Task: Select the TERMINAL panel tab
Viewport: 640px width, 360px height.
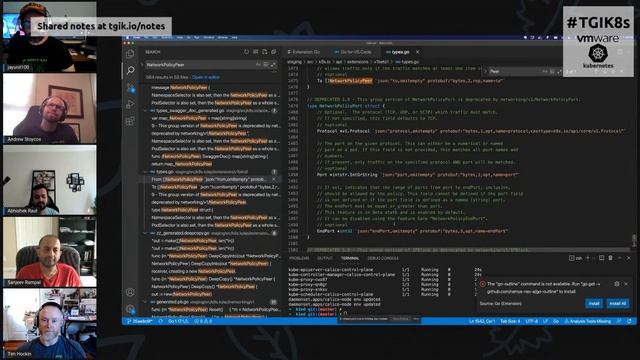Action: point(350,258)
